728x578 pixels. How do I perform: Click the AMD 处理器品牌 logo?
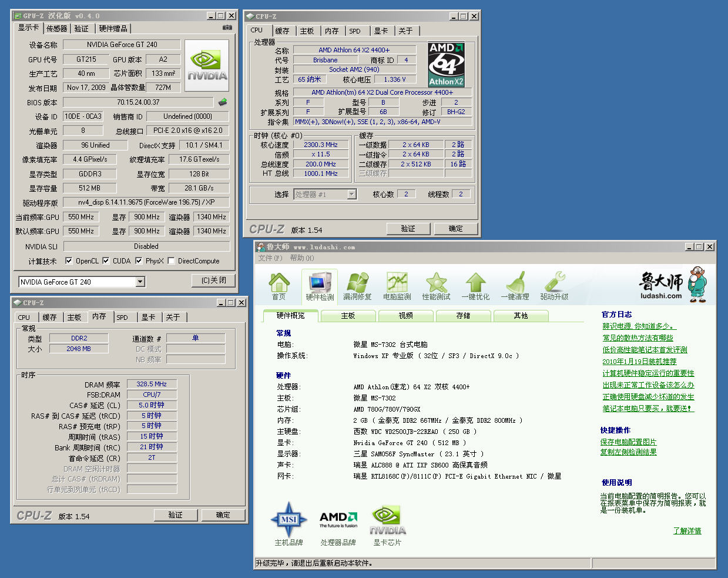tap(338, 520)
